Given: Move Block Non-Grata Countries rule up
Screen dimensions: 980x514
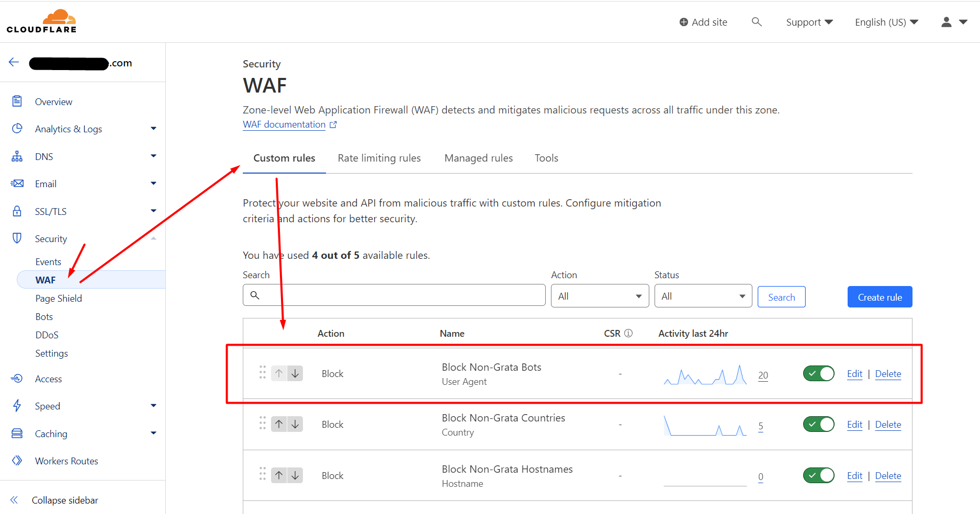Looking at the screenshot, I should [279, 424].
